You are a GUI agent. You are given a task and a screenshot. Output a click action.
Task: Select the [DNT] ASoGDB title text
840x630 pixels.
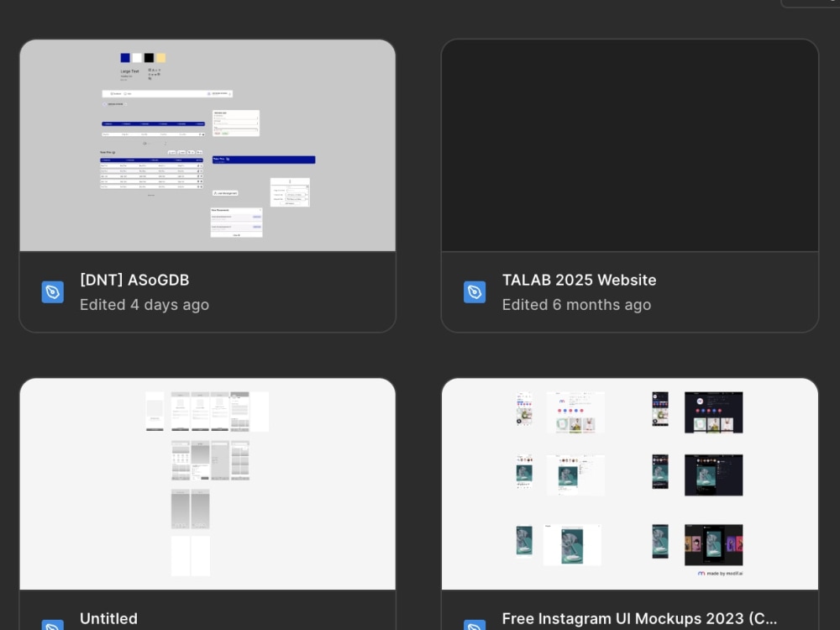(134, 281)
